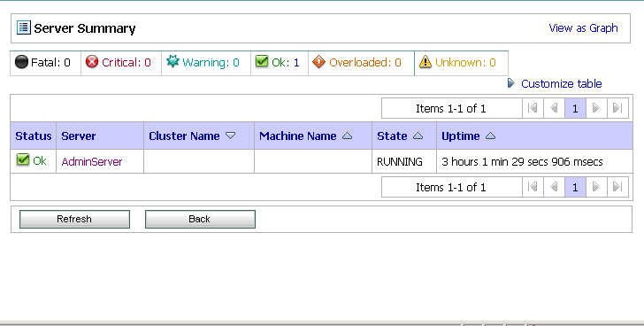Click the yellow Unknown warning triangle icon
Image resolution: width=644 pixels, height=326 pixels.
(425, 62)
